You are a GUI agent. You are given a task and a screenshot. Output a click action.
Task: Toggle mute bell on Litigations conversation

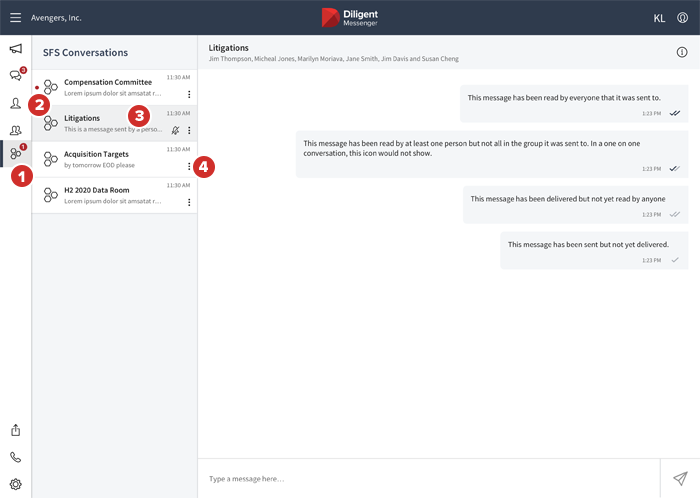[x=176, y=130]
